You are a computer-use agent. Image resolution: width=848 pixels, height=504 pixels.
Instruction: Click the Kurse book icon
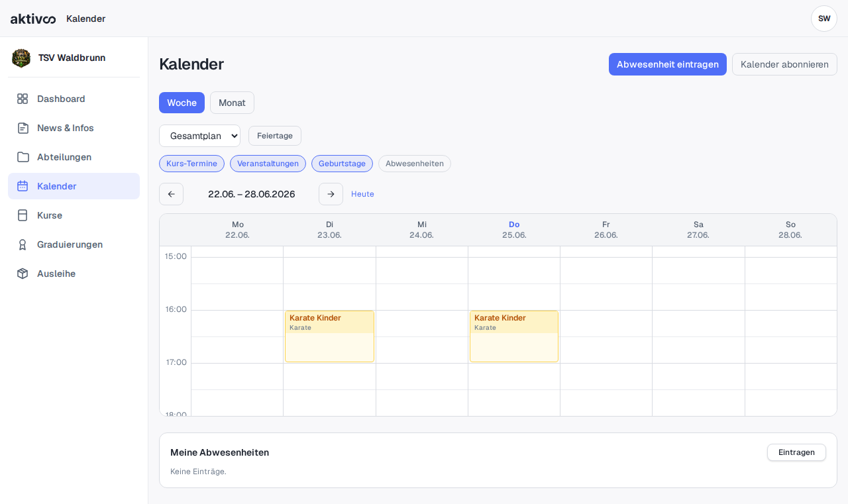(x=23, y=215)
